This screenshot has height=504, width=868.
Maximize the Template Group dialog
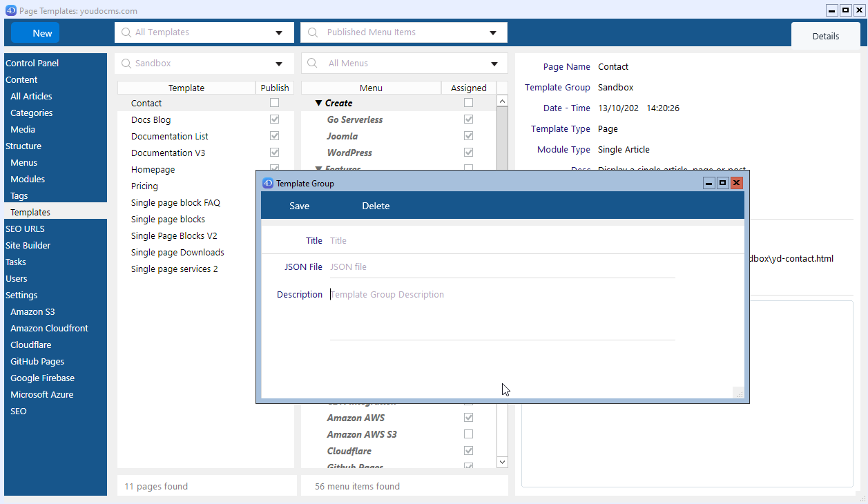tap(722, 183)
